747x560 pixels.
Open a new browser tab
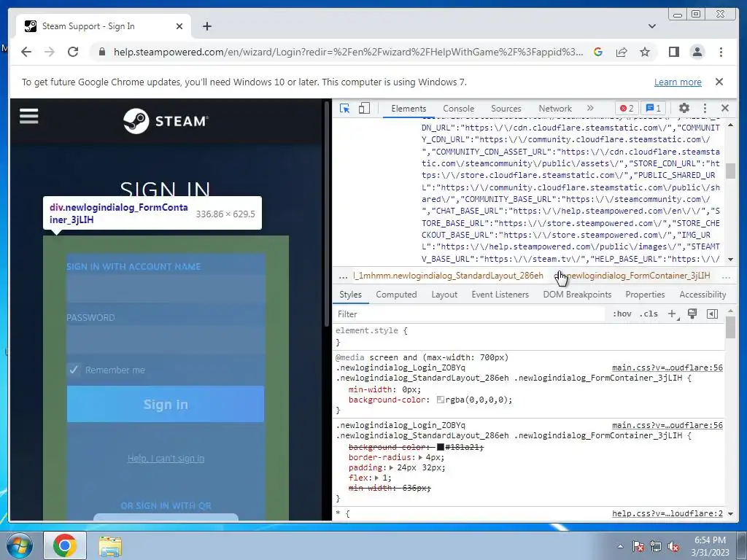coord(206,26)
